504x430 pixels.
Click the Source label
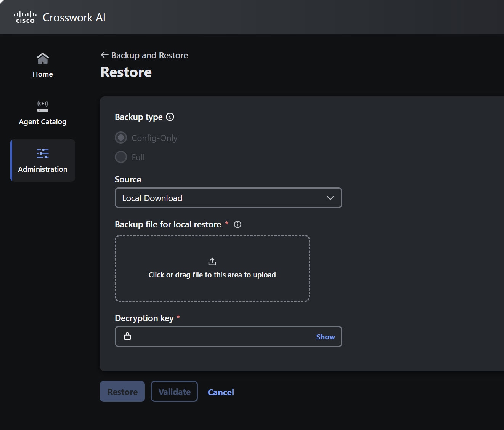tap(128, 179)
